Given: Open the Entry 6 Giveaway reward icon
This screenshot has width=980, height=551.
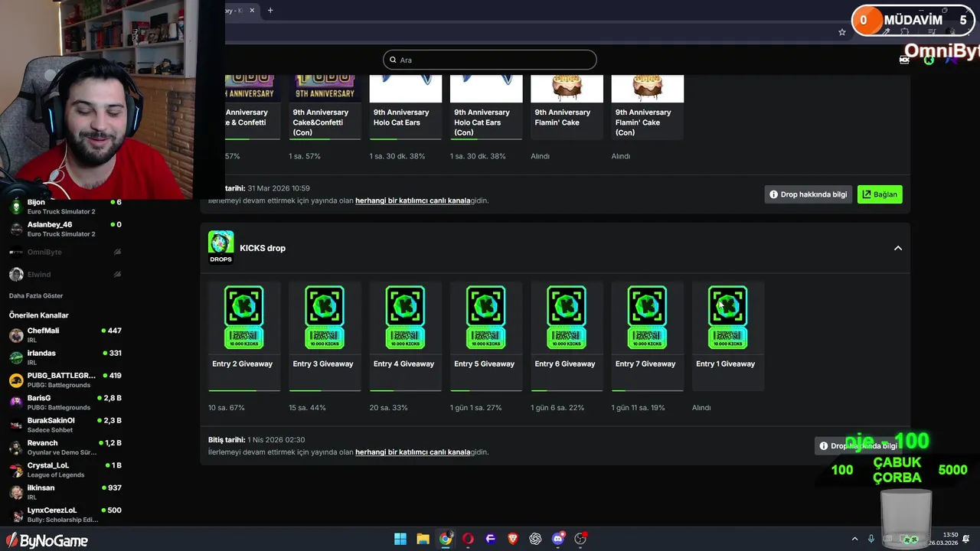Looking at the screenshot, I should 567,318.
